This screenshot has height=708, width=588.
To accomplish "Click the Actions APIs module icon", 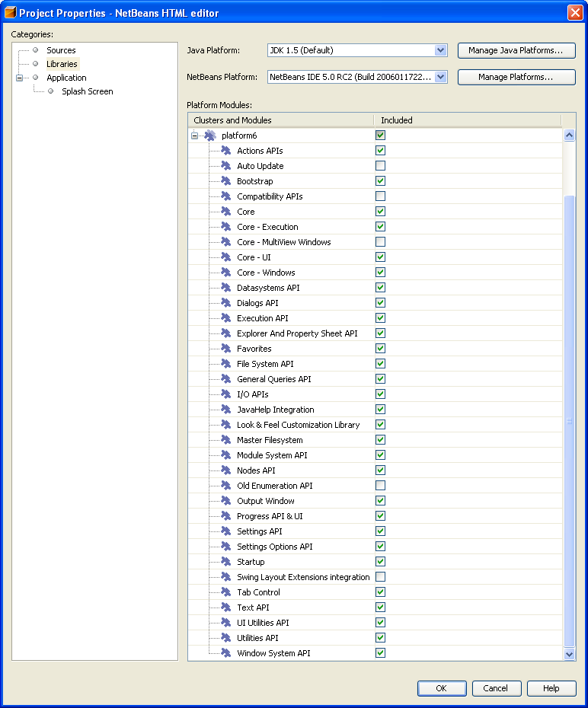I will coord(225,151).
